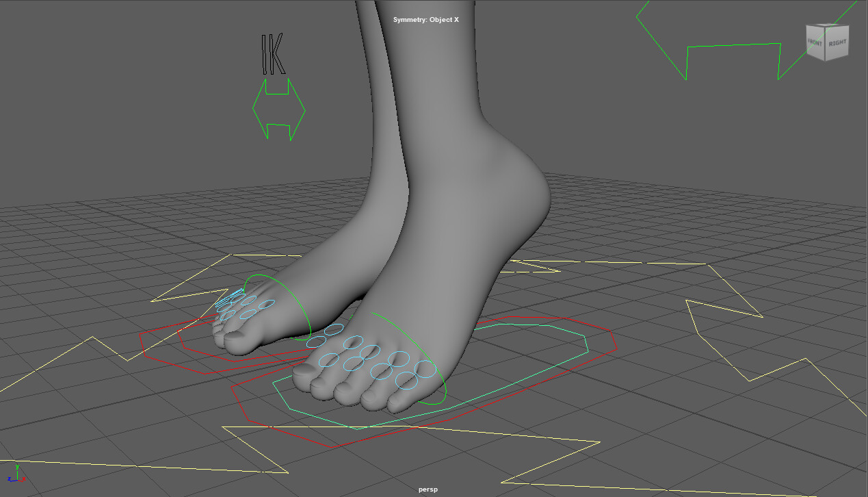This screenshot has width=868, height=497.
Task: Click the FRONT face of the ViewCube
Action: coord(815,42)
